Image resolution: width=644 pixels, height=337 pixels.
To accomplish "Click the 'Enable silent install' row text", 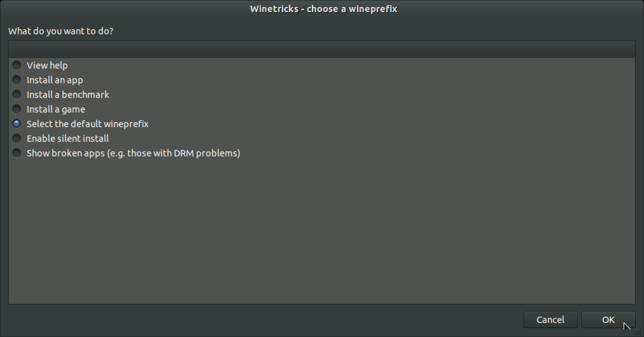I will 67,139.
